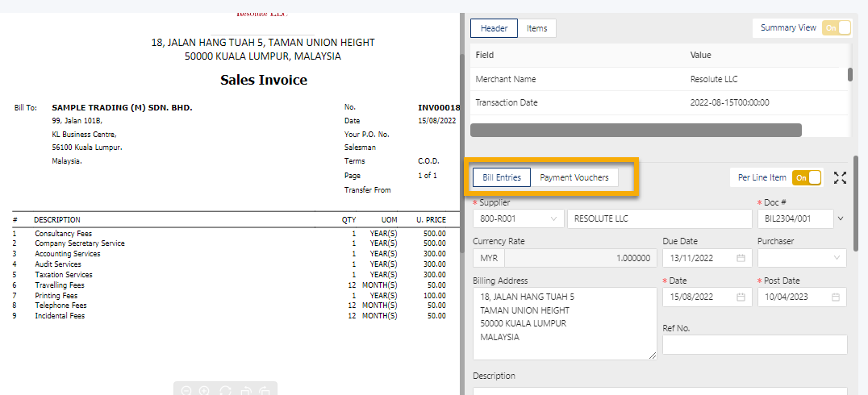The image size is (868, 395).
Task: Click the C.O.D. terms value in the invoice
Action: pyautogui.click(x=428, y=161)
